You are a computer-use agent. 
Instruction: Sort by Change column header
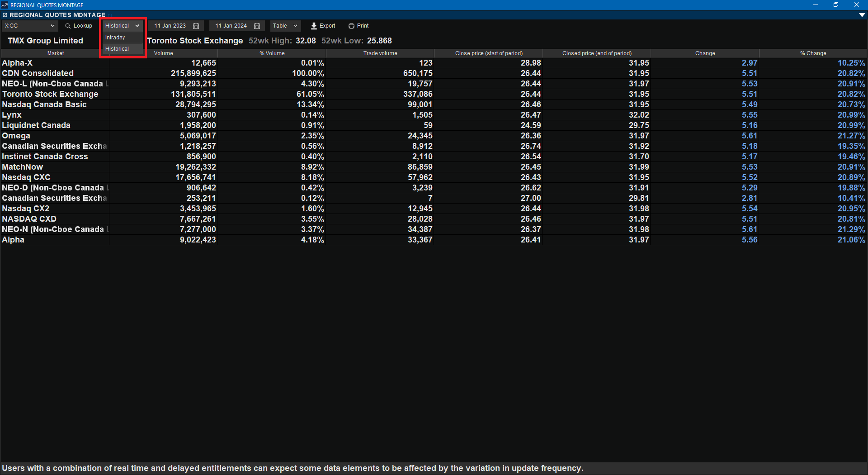[705, 53]
